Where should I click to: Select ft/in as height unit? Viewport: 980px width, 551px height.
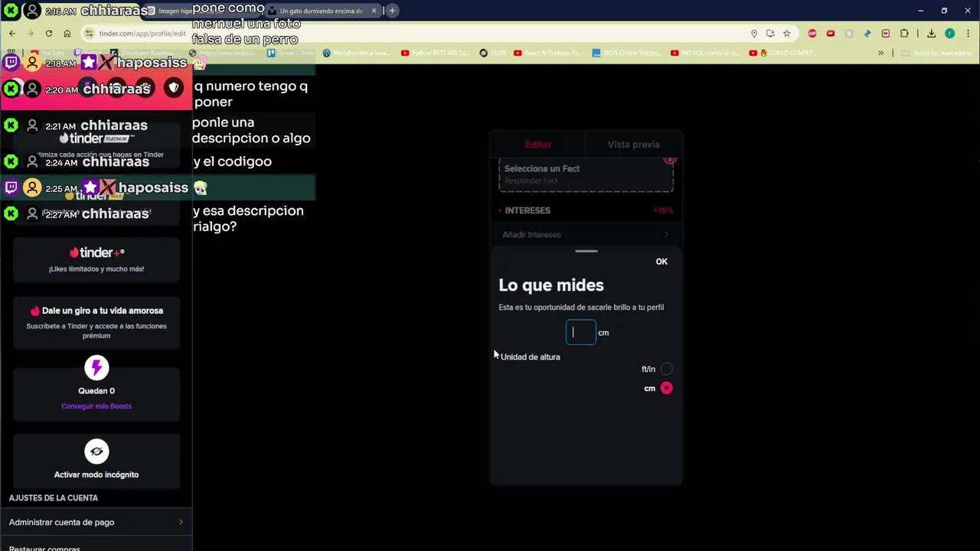[x=667, y=369]
